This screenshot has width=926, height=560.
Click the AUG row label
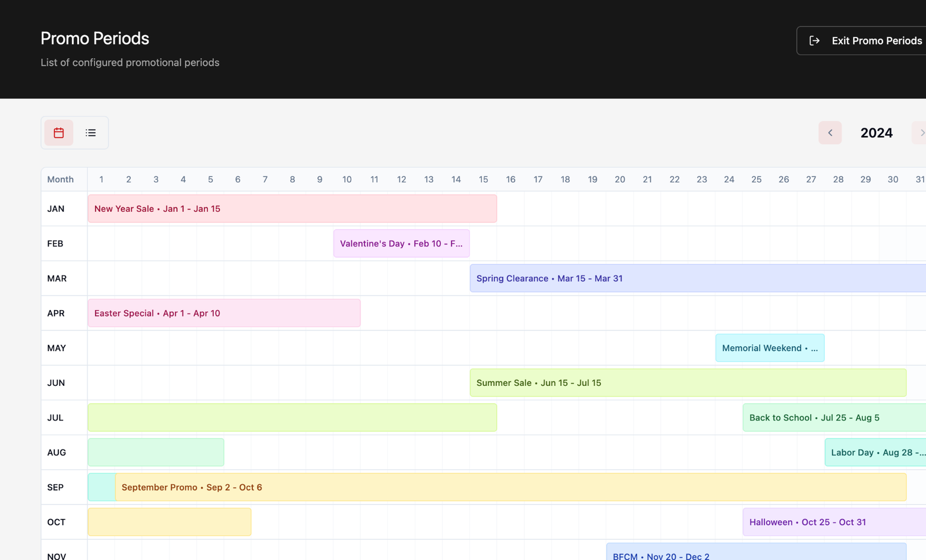(56, 452)
